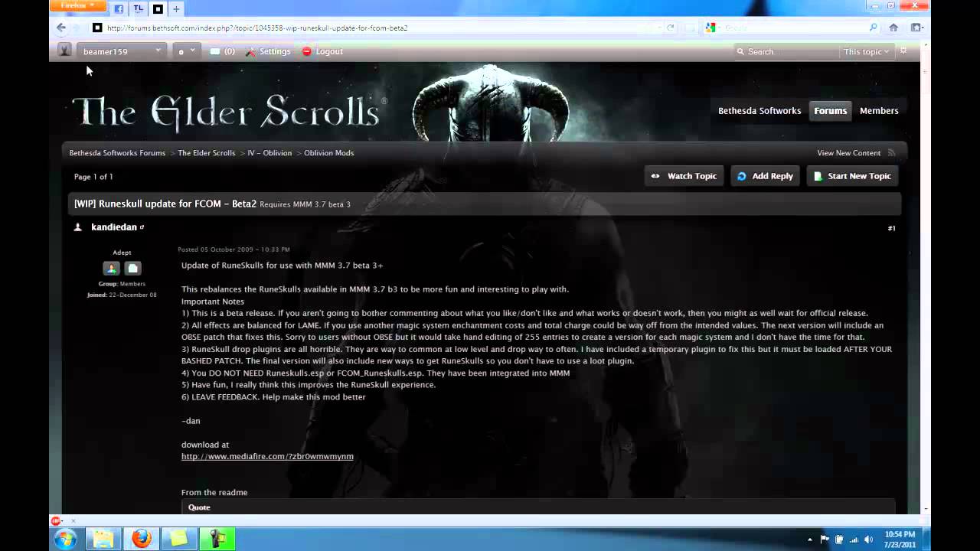The image size is (980, 551).
Task: Open Windows Explorer from taskbar
Action: [x=103, y=539]
